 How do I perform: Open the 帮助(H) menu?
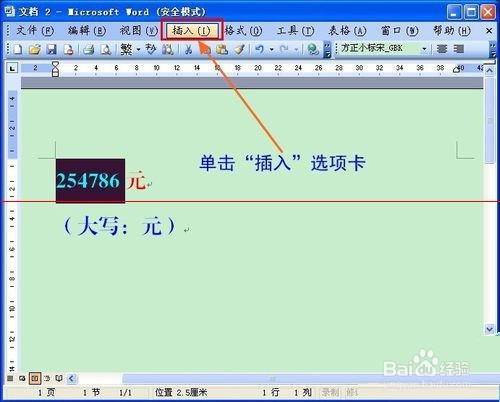[x=452, y=31]
